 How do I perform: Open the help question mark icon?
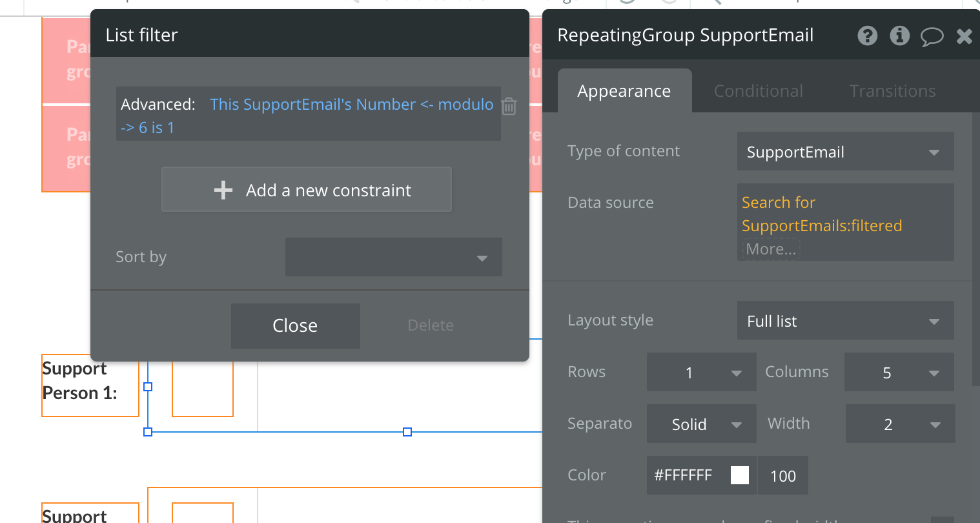coord(867,36)
